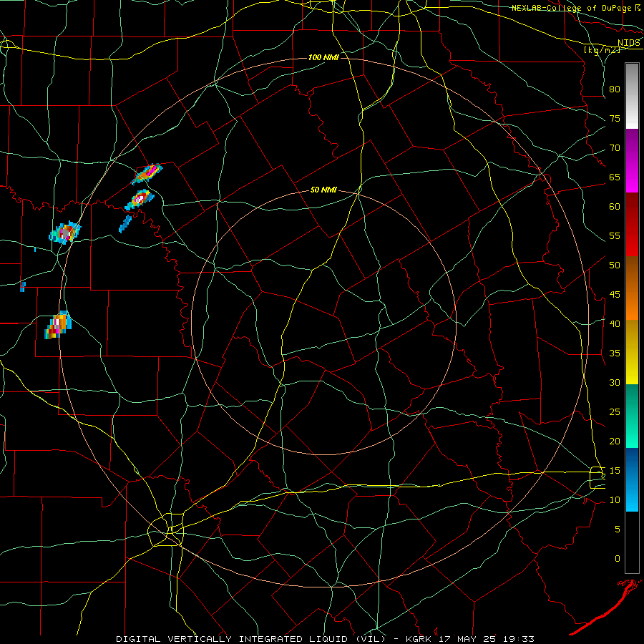Click the NEXLAB-College of DuPage credit text
The image size is (644, 644).
(x=571, y=8)
